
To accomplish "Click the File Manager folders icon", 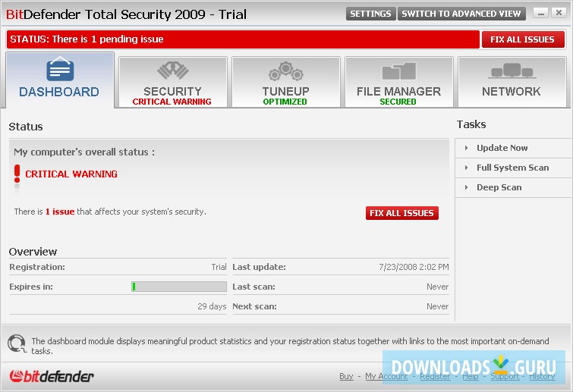I will point(398,71).
